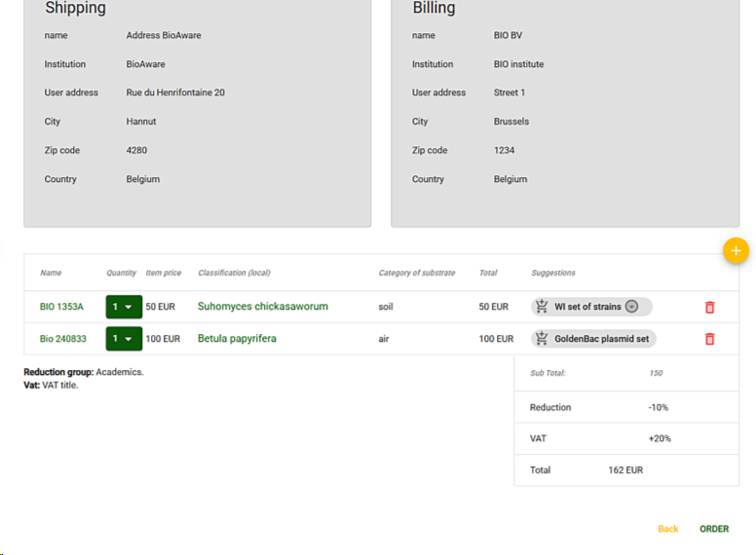Open quantity dropdown for BIO 1353A
The width and height of the screenshot is (756, 555).
pos(124,307)
